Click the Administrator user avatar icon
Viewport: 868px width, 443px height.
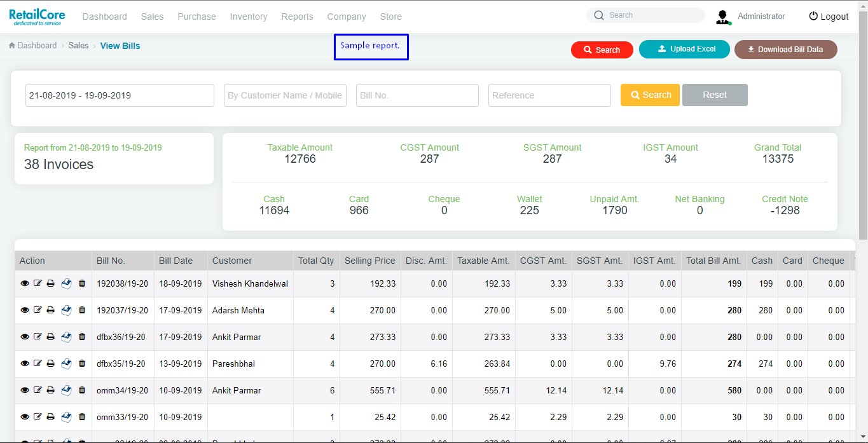point(723,17)
